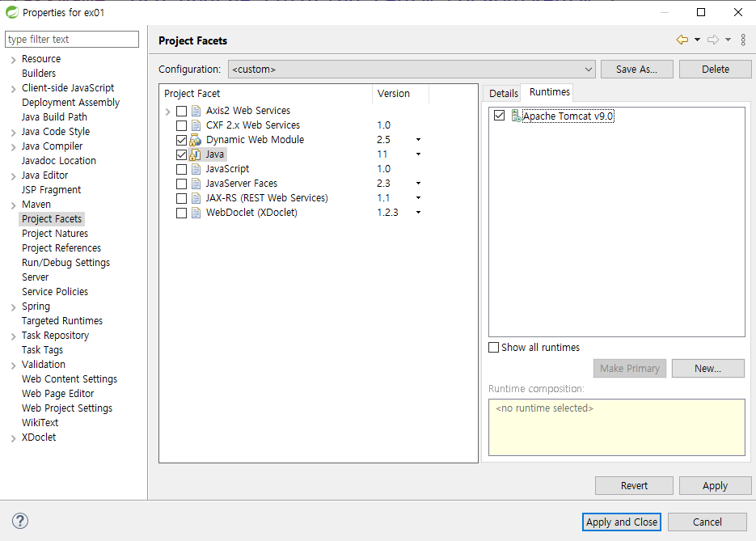The width and height of the screenshot is (756, 541).
Task: Open the Configuration combo box
Action: 412,69
